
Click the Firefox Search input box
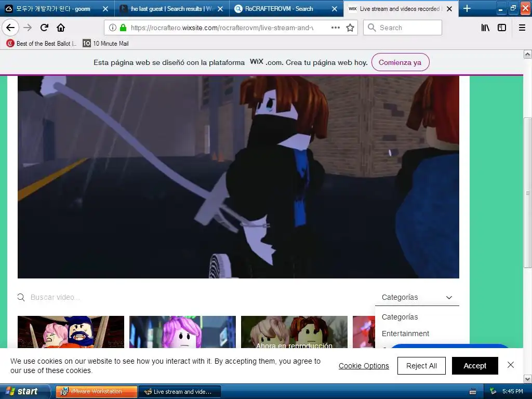click(403, 28)
